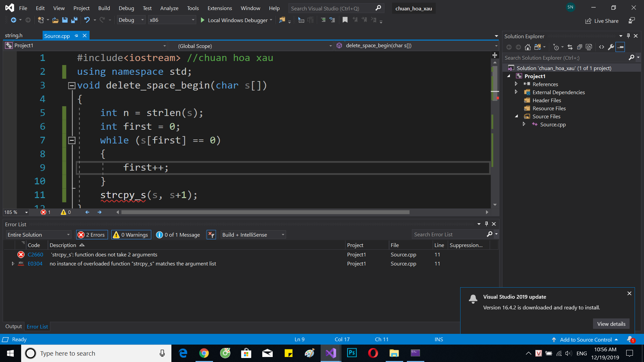Screen dimensions: 644x362
Task: Toggle a bookmark on current line
Action: tap(345, 20)
